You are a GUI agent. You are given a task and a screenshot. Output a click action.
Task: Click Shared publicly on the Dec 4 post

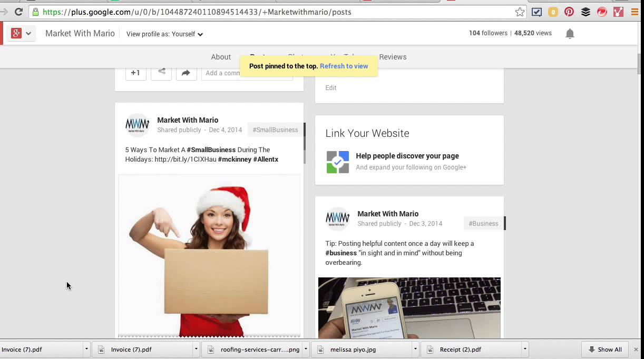pyautogui.click(x=179, y=130)
